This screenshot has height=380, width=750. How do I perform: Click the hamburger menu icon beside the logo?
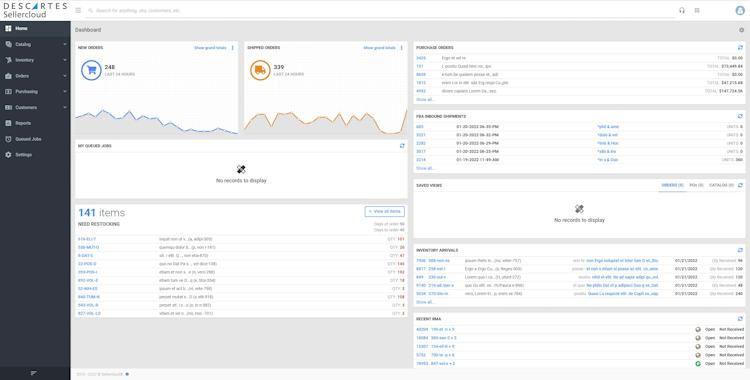[78, 11]
